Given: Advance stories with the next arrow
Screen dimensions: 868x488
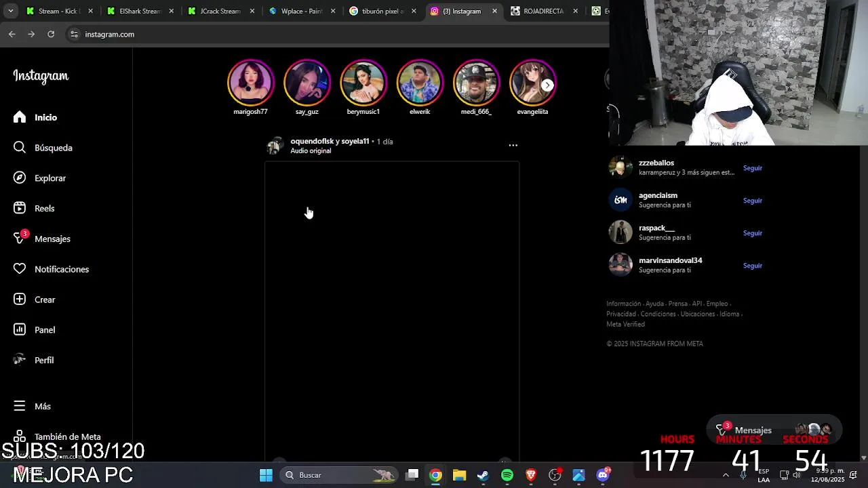Looking at the screenshot, I should point(547,85).
